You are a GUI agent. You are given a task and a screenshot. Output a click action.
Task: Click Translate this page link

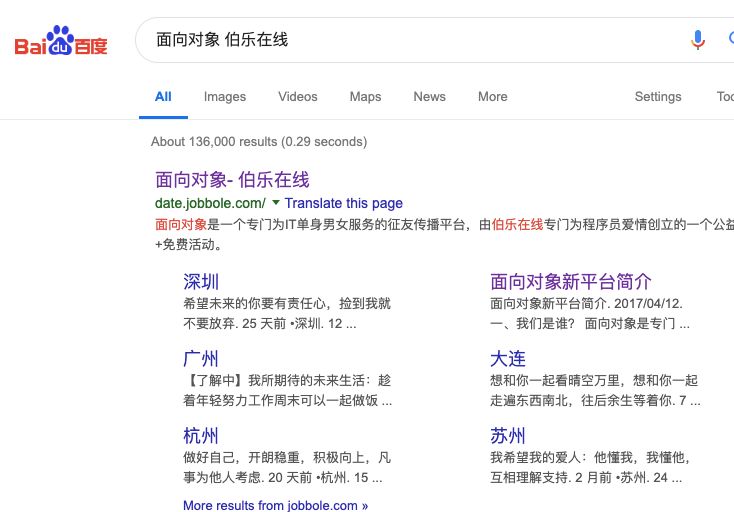click(344, 203)
